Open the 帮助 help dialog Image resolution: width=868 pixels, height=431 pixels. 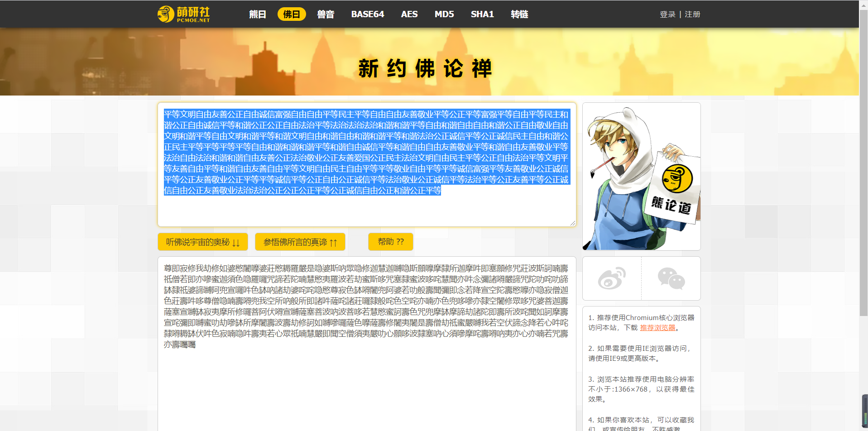coord(390,241)
